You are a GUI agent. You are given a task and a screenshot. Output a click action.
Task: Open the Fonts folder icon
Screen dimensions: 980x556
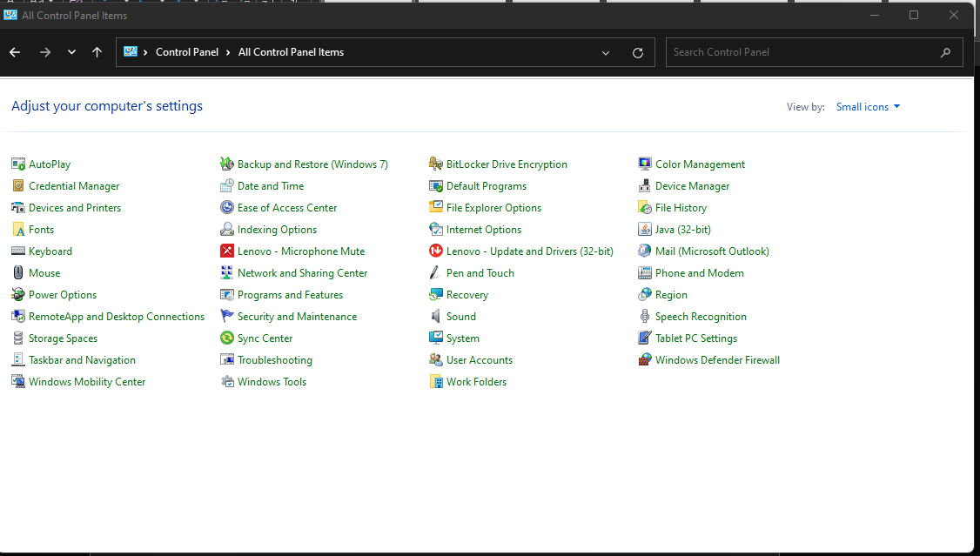[x=18, y=230]
